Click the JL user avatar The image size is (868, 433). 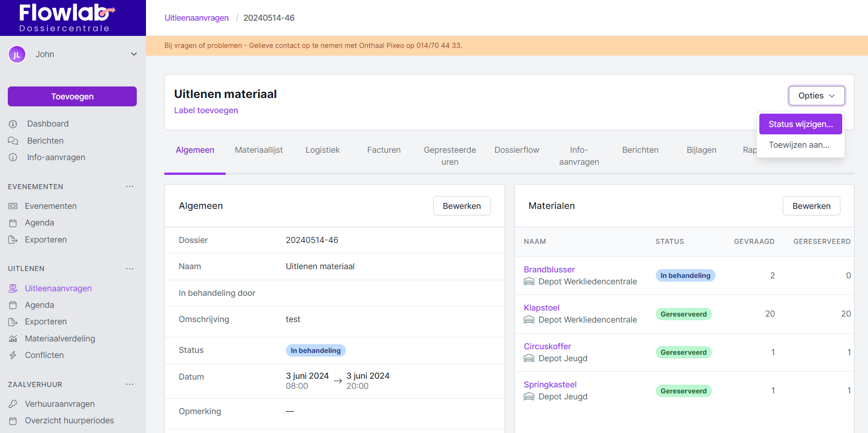pos(17,55)
